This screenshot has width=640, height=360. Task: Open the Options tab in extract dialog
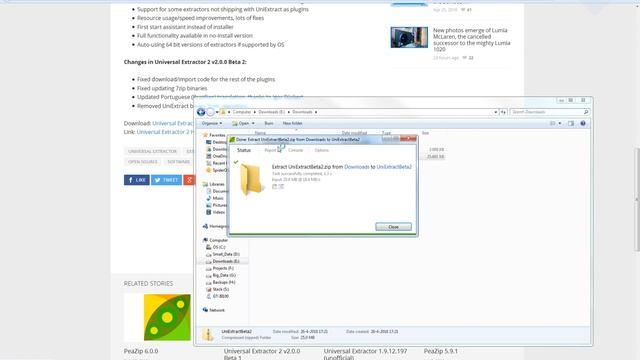[x=322, y=150]
